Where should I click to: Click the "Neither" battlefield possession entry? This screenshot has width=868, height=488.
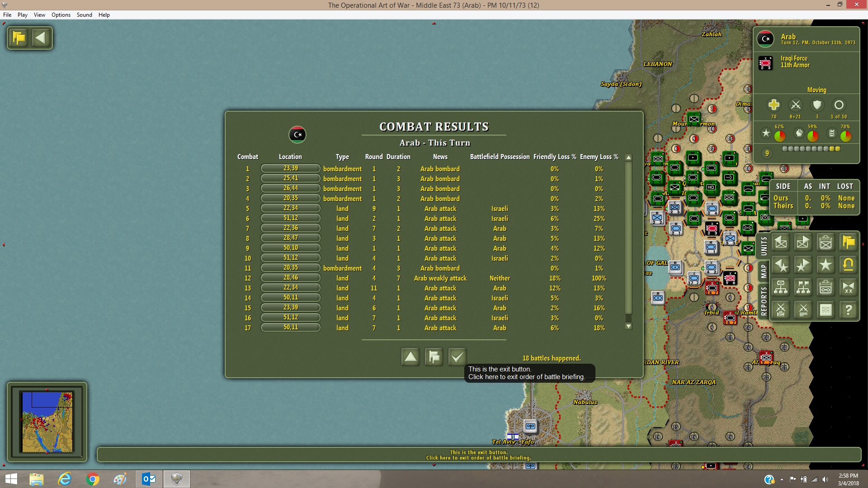(500, 278)
